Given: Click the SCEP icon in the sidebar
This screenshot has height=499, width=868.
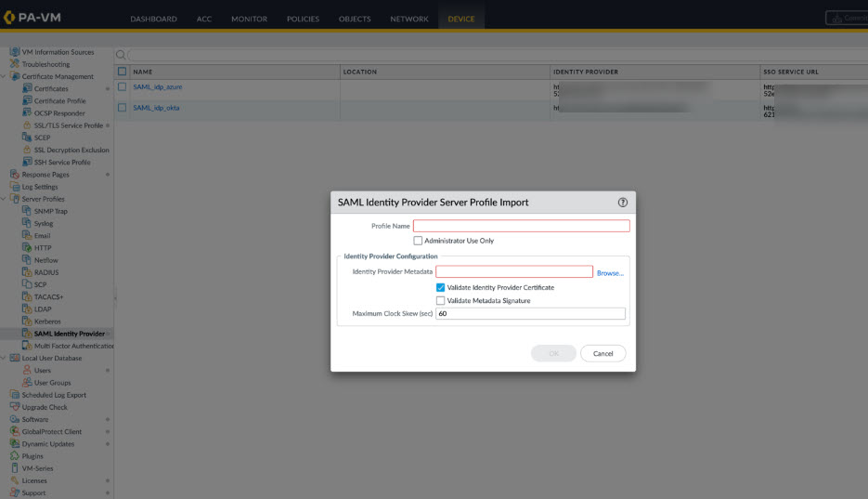Looking at the screenshot, I should (x=27, y=137).
